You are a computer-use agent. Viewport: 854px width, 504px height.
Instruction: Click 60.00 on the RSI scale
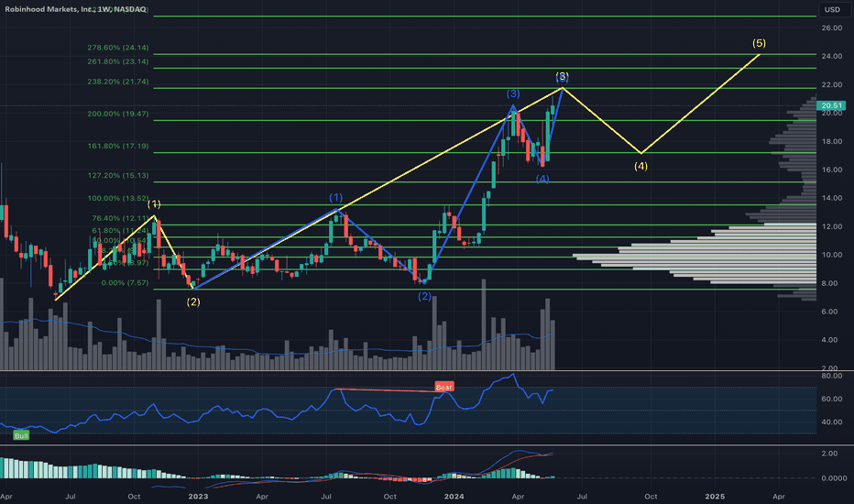pos(832,399)
